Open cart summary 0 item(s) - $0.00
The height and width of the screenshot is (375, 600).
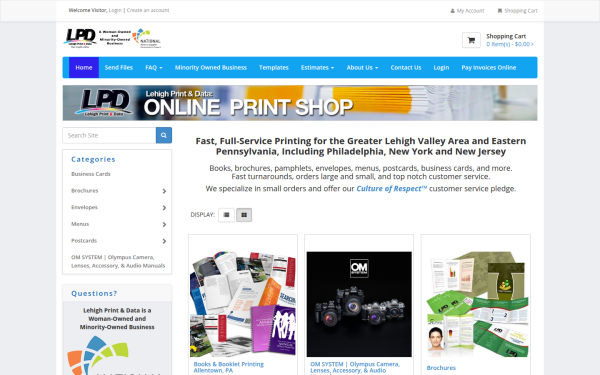coord(509,44)
